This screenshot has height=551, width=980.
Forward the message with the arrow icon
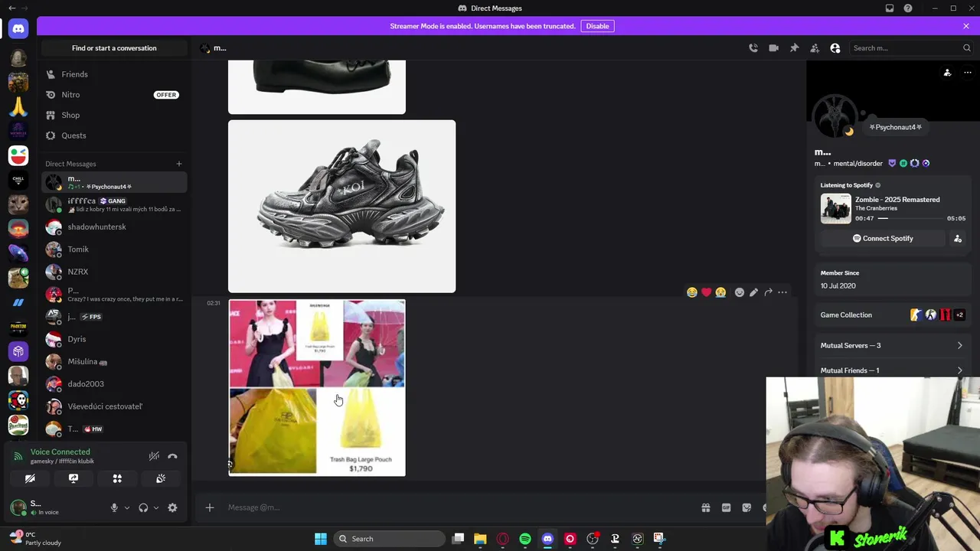click(768, 292)
